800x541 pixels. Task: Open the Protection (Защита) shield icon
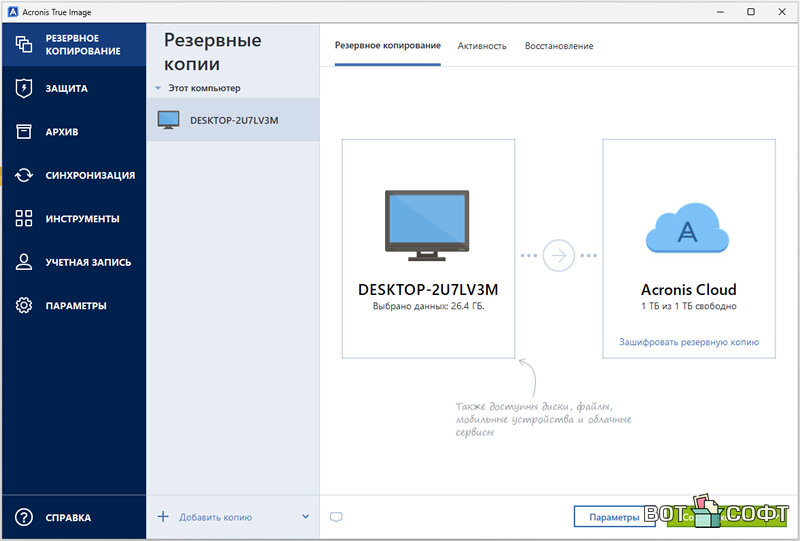coord(24,88)
